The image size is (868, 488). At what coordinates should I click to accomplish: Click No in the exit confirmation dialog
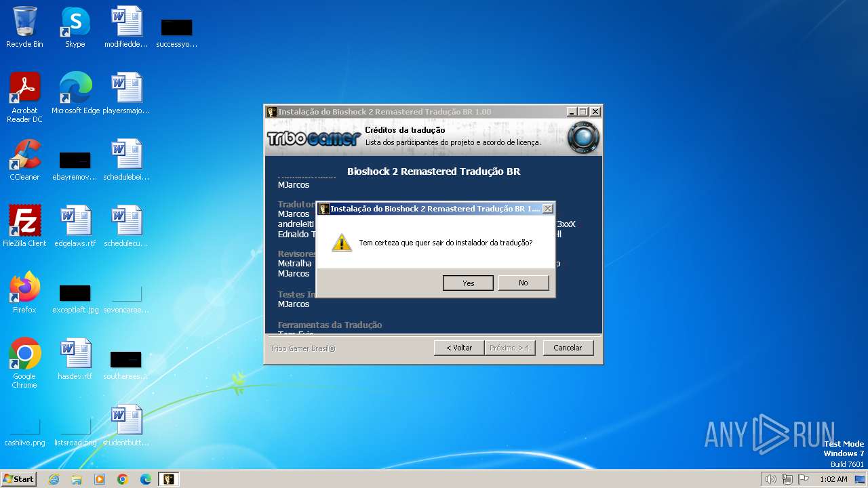[x=523, y=283]
